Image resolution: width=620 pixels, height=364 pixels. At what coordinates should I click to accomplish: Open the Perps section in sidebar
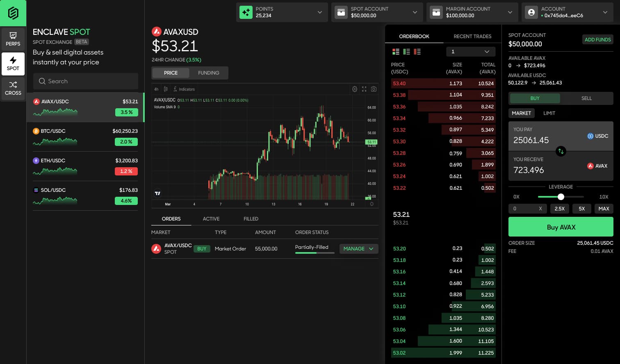click(x=13, y=39)
